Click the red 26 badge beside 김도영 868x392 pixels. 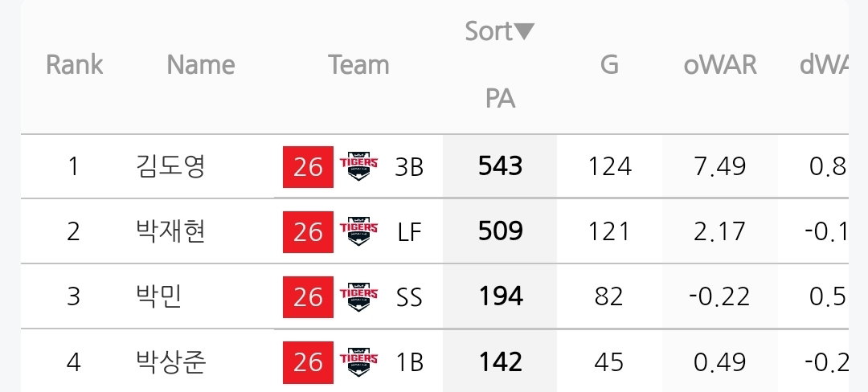coord(308,167)
